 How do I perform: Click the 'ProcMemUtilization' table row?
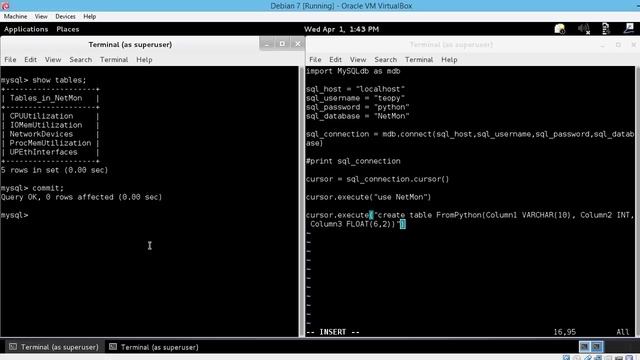tap(50, 143)
